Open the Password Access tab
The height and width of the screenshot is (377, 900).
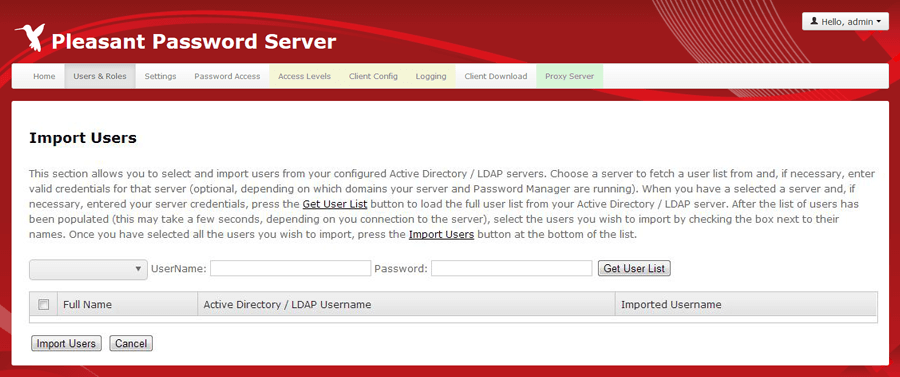point(227,76)
